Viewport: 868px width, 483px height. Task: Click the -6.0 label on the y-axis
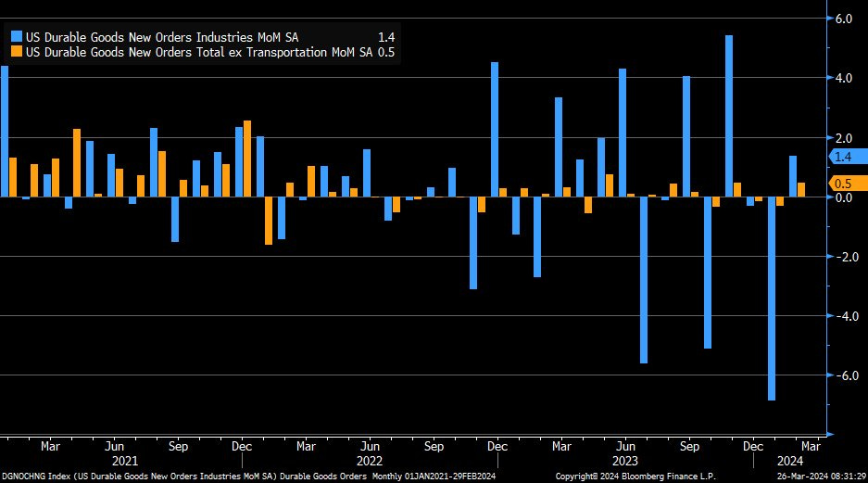pos(842,375)
